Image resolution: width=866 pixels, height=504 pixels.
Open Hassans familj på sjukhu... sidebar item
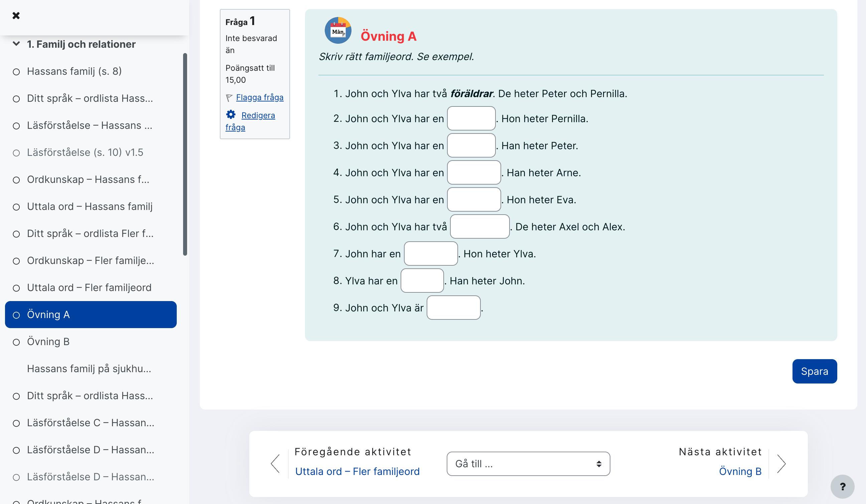pyautogui.click(x=89, y=369)
